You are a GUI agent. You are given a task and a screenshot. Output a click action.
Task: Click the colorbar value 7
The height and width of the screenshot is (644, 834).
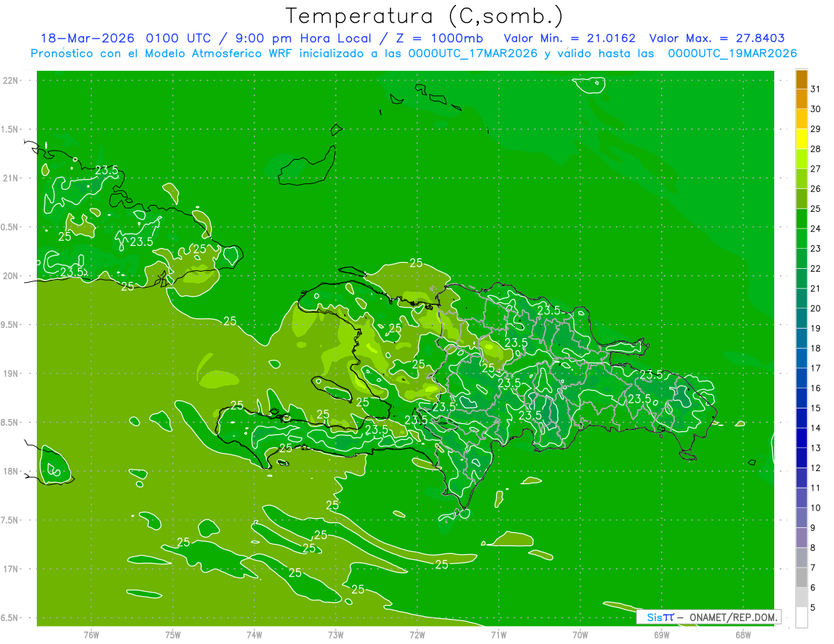813,568
